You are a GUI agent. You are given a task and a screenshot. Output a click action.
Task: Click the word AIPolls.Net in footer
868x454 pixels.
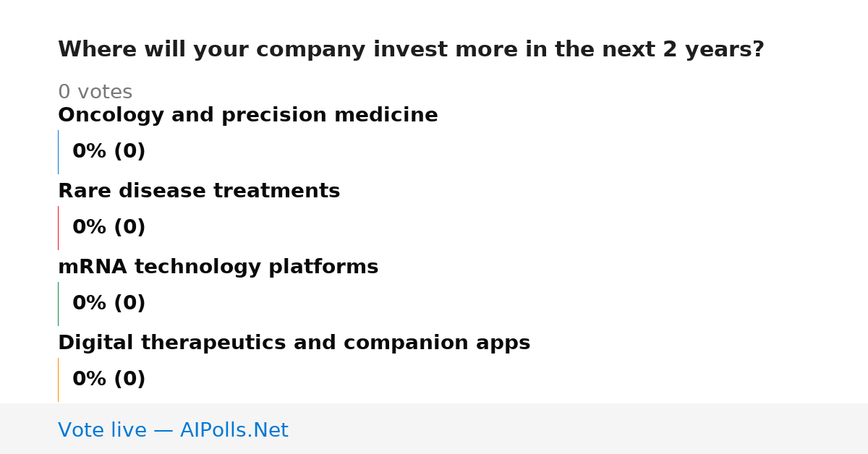pyautogui.click(x=234, y=430)
